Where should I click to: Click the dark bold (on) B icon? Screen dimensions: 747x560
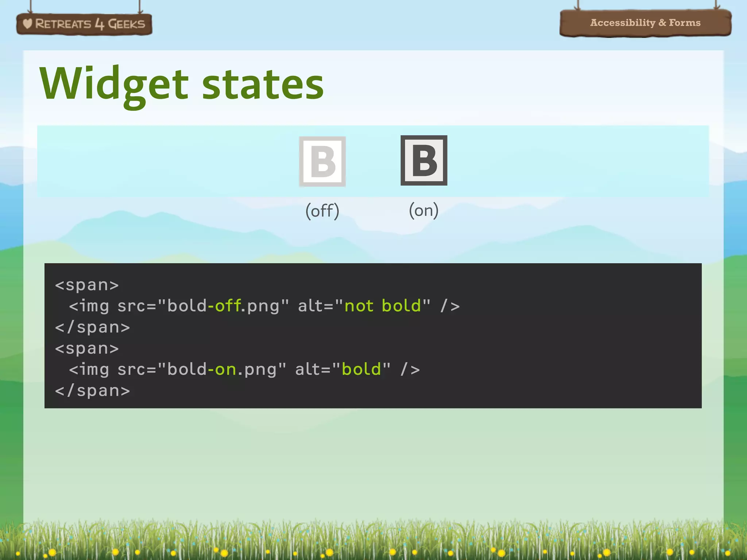click(424, 160)
